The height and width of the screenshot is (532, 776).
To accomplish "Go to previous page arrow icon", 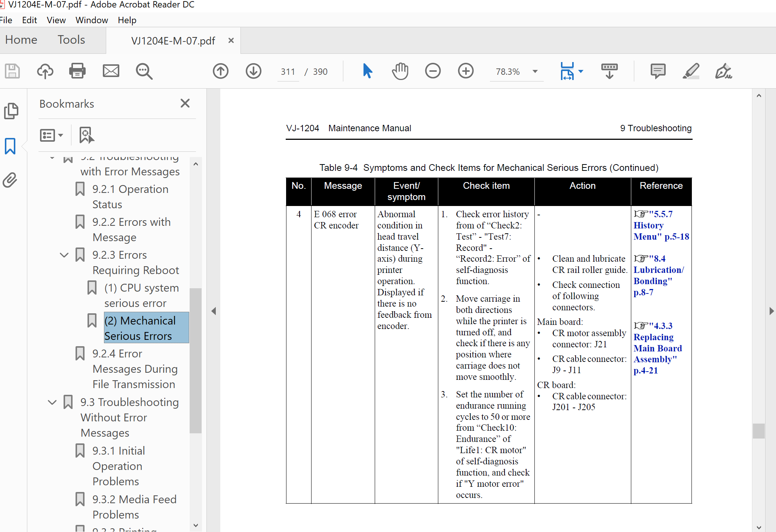I will point(221,71).
